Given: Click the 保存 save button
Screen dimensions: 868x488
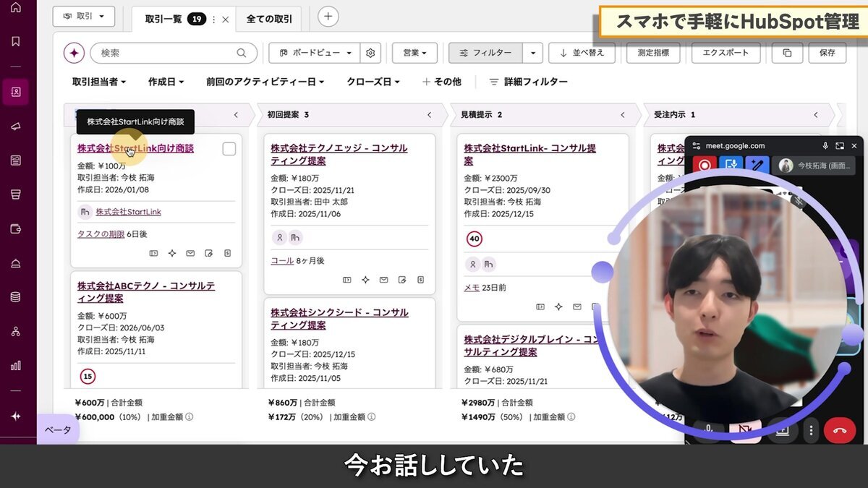Looking at the screenshot, I should click(x=827, y=52).
